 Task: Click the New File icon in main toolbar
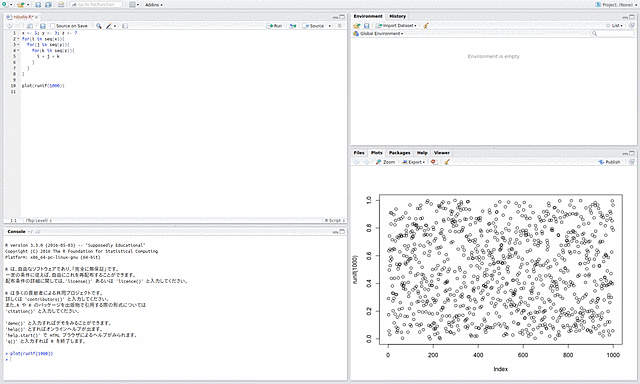tap(4, 4)
